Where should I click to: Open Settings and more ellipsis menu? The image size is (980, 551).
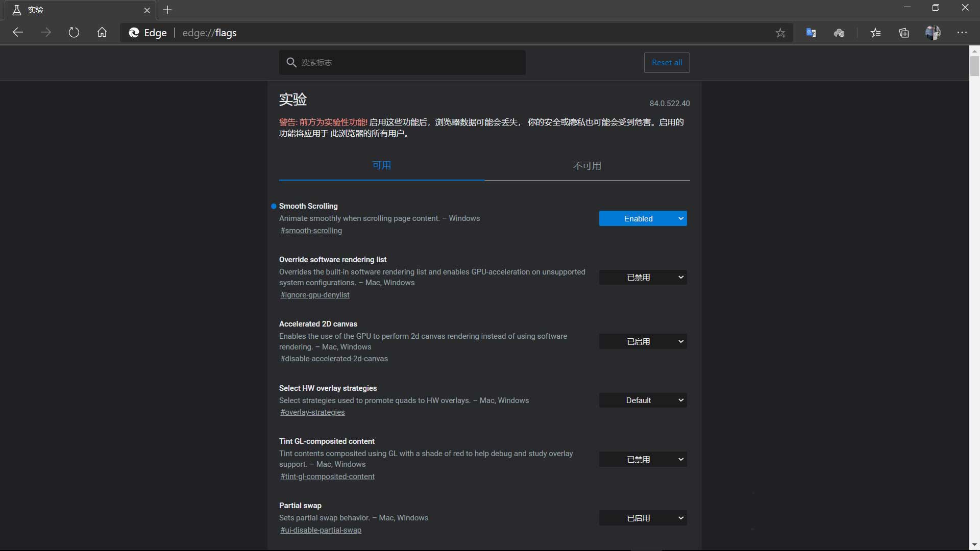pyautogui.click(x=962, y=33)
